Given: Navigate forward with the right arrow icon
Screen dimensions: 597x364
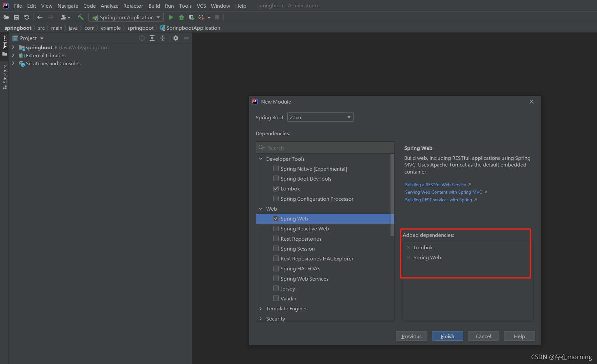Looking at the screenshot, I should tap(50, 17).
